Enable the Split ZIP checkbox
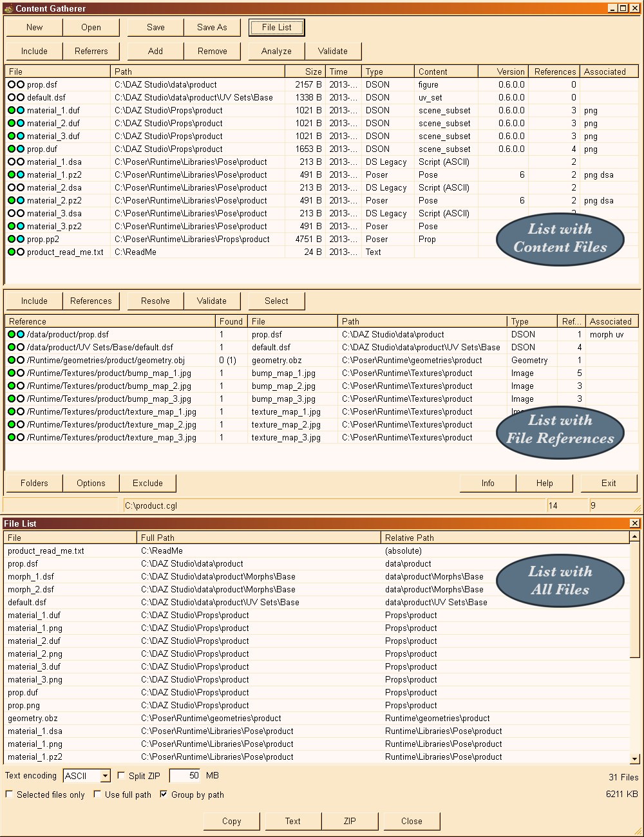This screenshot has height=837, width=644. [121, 776]
